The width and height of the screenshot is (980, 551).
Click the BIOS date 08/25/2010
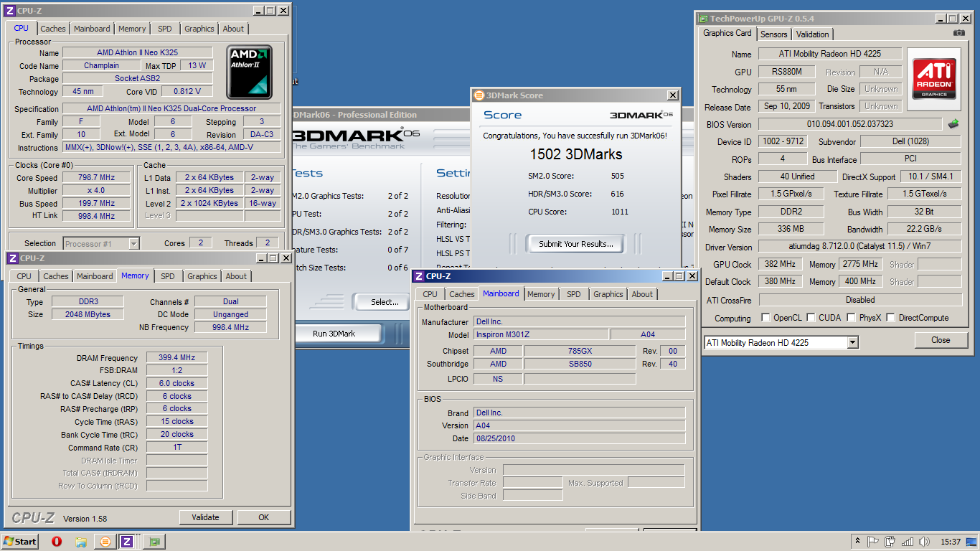click(580, 438)
